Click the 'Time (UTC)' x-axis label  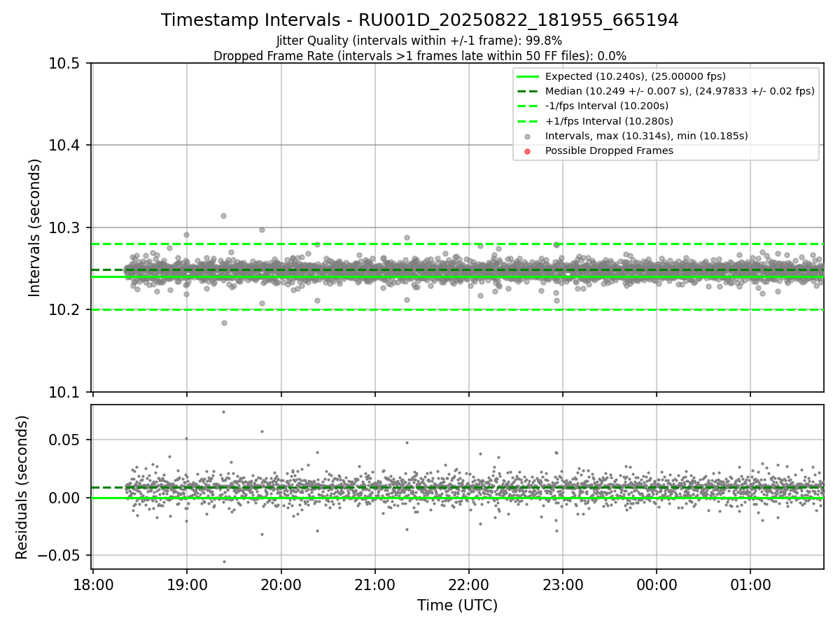[x=458, y=605]
